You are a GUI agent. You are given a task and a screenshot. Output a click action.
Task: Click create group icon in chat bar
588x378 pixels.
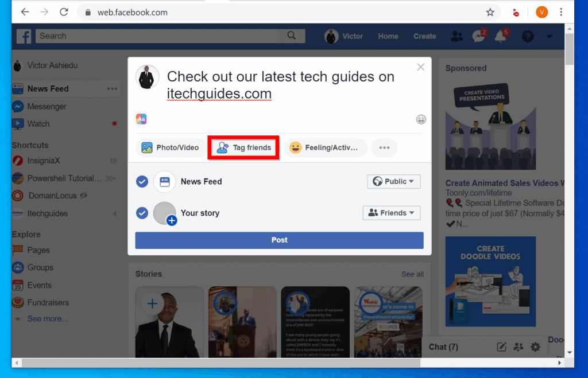coord(519,347)
